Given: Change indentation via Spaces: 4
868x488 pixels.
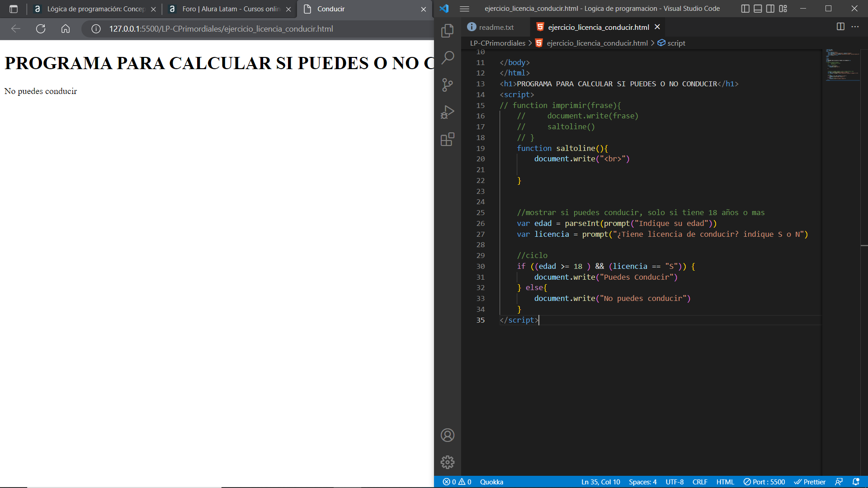Looking at the screenshot, I should coord(642,482).
